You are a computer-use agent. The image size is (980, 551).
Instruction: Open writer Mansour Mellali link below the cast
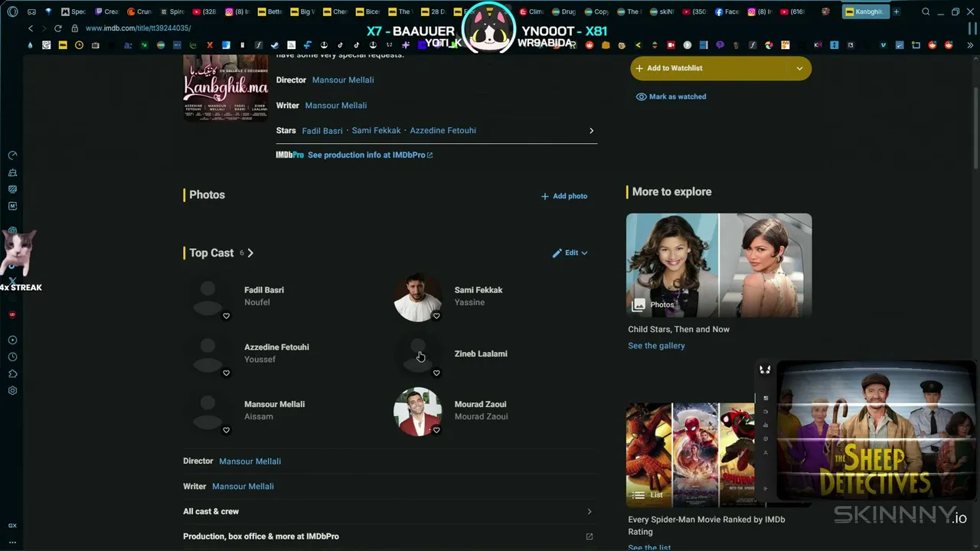[x=243, y=487]
